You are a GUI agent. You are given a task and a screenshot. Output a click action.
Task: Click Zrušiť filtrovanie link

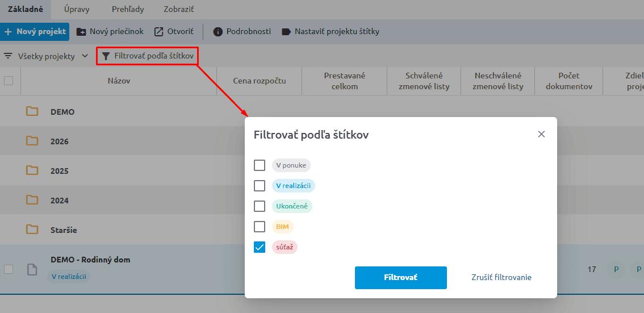[x=501, y=278]
